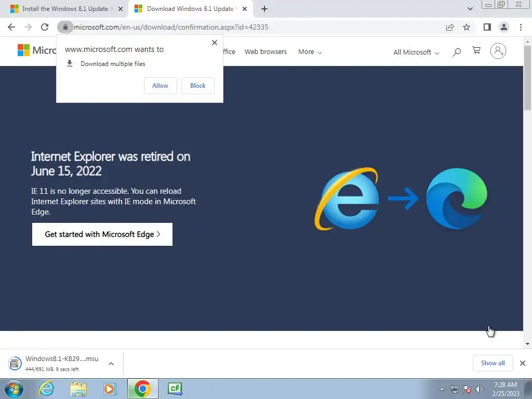Open the shopping cart icon
The width and height of the screenshot is (532, 399).
476,50
